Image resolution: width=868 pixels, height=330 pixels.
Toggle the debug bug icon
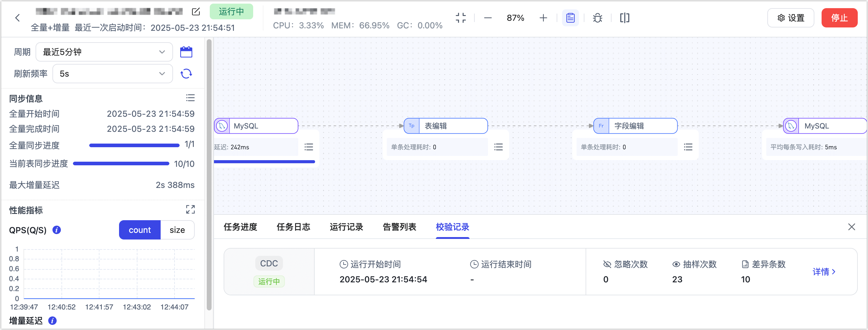[x=597, y=17]
